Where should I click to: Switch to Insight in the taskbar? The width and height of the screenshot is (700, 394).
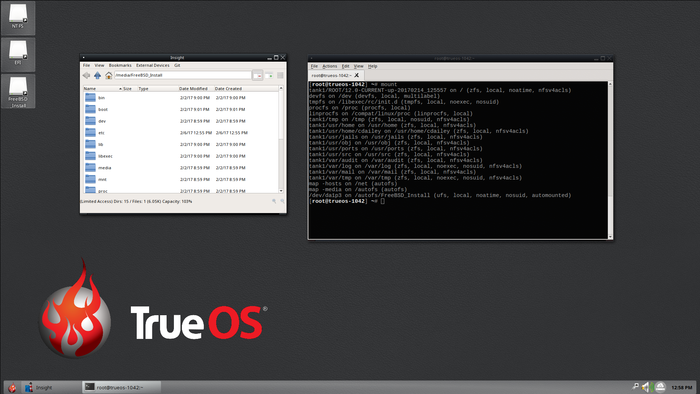[x=51, y=387]
